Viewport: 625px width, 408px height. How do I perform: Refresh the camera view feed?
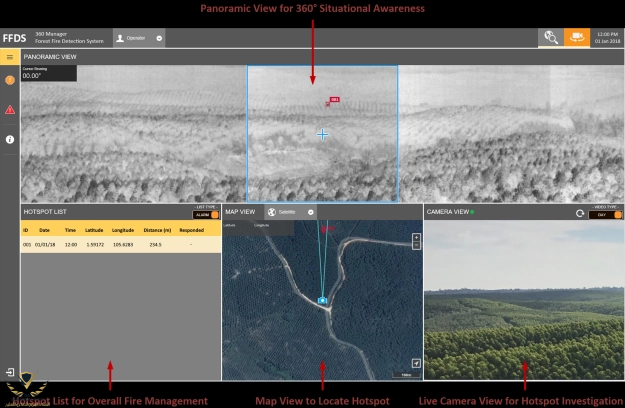pyautogui.click(x=580, y=214)
